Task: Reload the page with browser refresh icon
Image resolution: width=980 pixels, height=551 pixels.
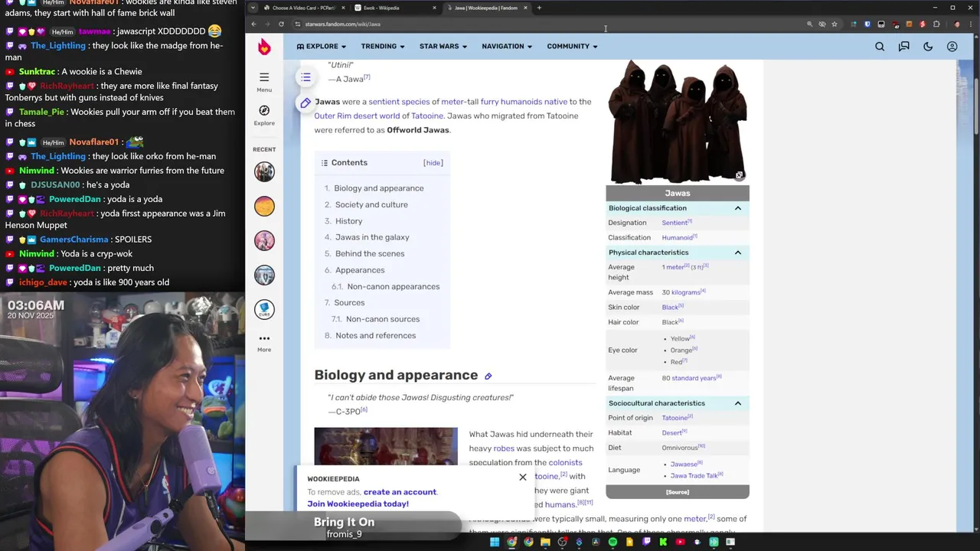Action: click(x=281, y=24)
